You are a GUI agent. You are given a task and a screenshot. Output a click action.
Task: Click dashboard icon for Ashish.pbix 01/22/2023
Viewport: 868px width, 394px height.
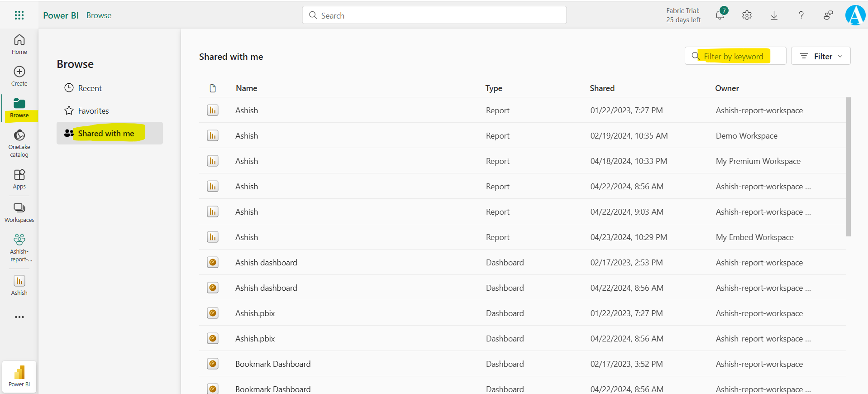pos(213,313)
